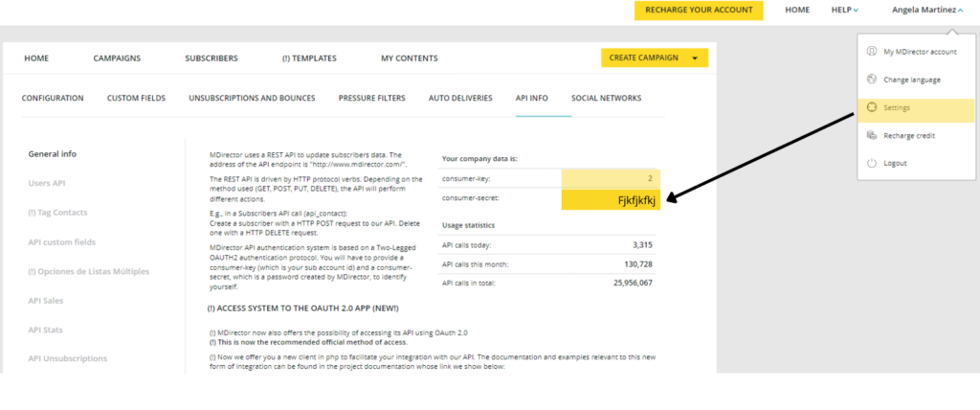Switch to the SOCIAL NETWORKS tab
Image resolution: width=980 pixels, height=410 pixels.
[606, 99]
